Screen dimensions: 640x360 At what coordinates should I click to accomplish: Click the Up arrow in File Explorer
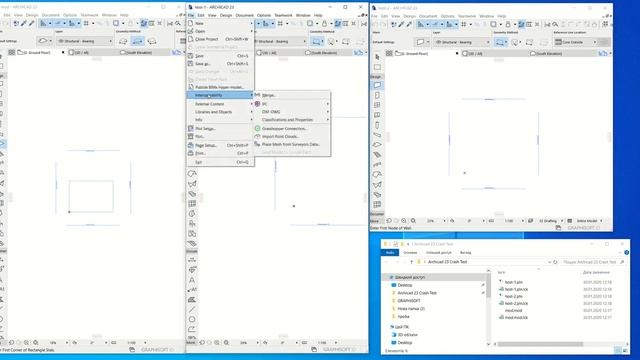click(411, 262)
